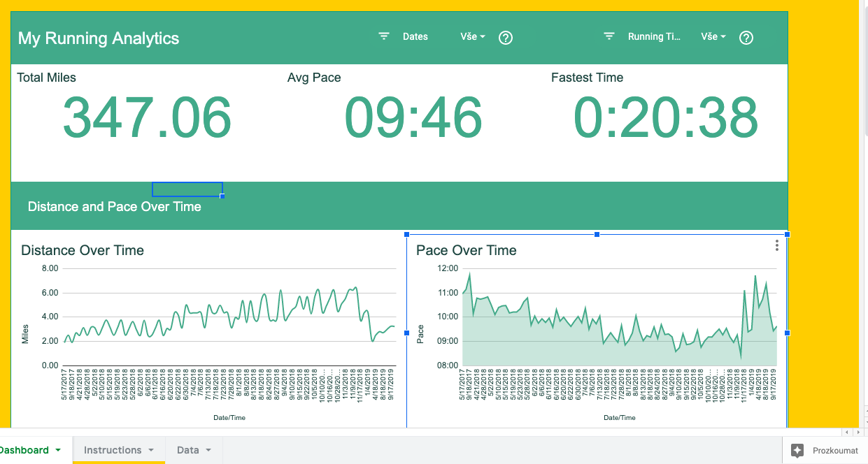Screen dimensions: 868x464
Task: Click the Running Time filter icon
Action: pos(609,36)
